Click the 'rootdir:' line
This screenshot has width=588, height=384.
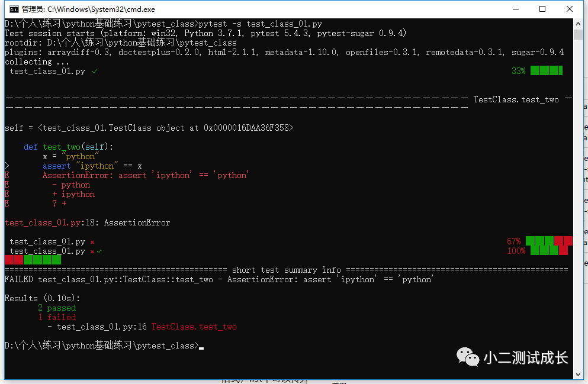coord(121,43)
